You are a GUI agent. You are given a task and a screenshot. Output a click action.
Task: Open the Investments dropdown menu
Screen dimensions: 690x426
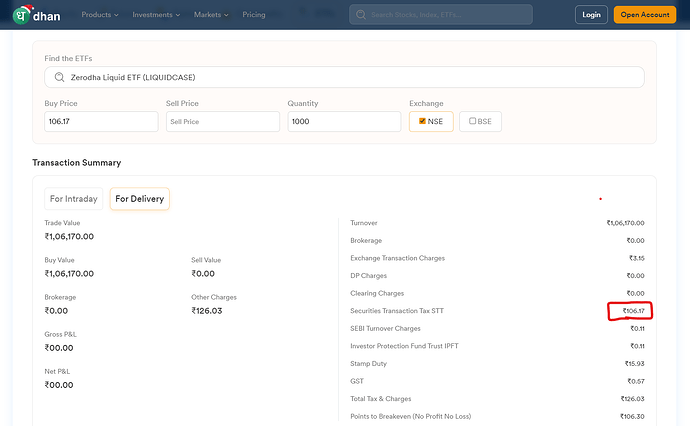(156, 15)
